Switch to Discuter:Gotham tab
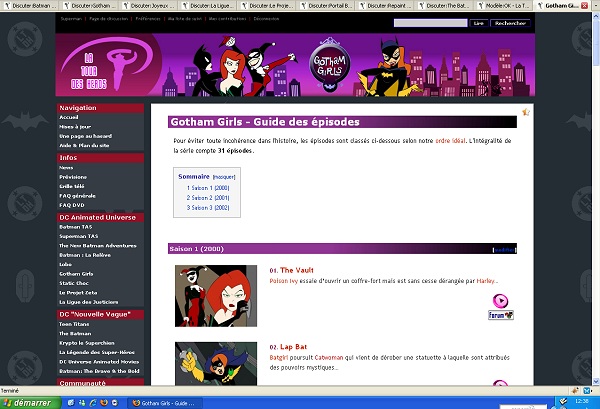600x409 pixels. [90, 5]
